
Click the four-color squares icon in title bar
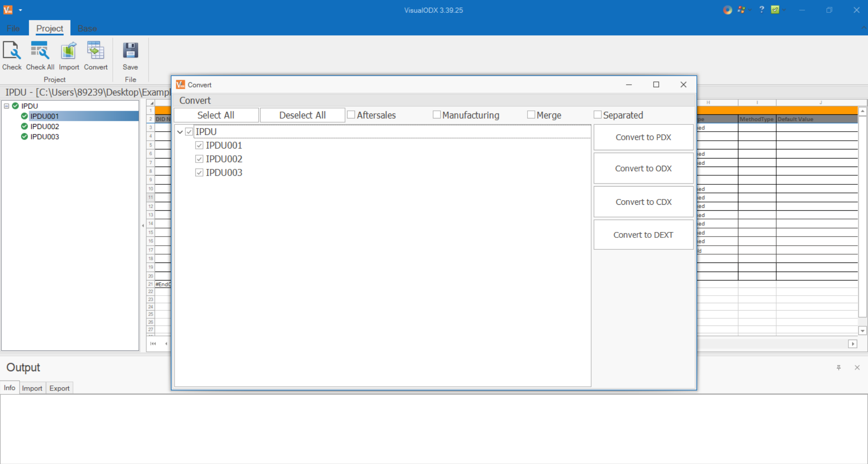[741, 10]
